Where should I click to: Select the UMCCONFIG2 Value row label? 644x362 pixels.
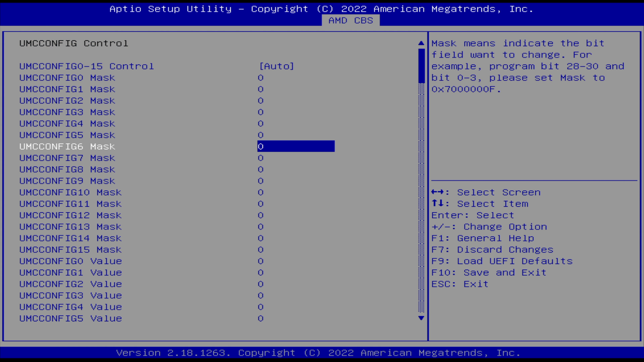pyautogui.click(x=70, y=284)
